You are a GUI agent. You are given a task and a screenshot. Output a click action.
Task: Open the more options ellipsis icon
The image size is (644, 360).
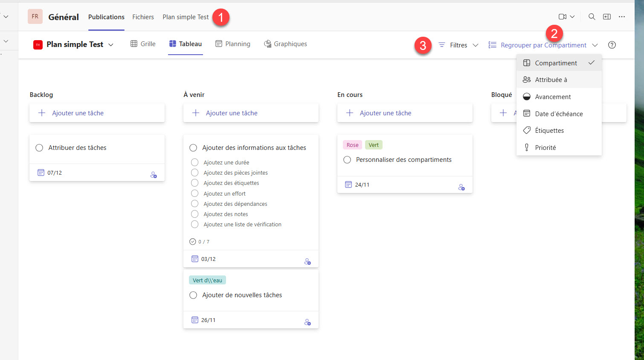click(x=622, y=17)
